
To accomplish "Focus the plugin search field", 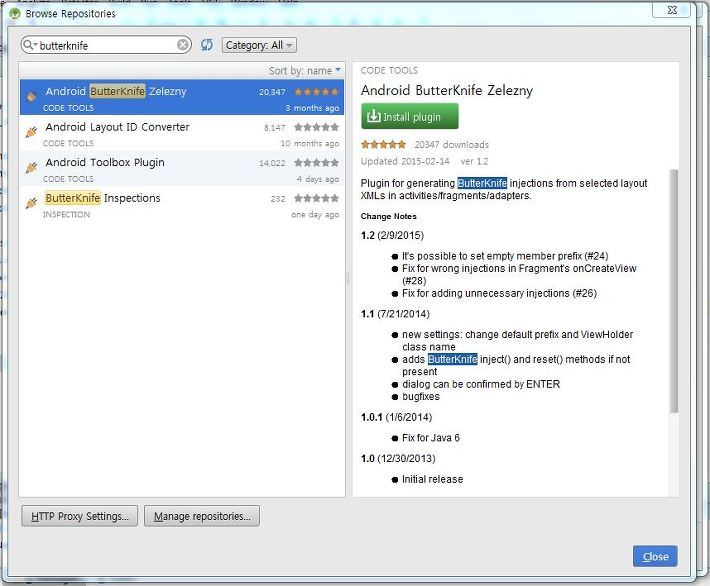I will 106,45.
